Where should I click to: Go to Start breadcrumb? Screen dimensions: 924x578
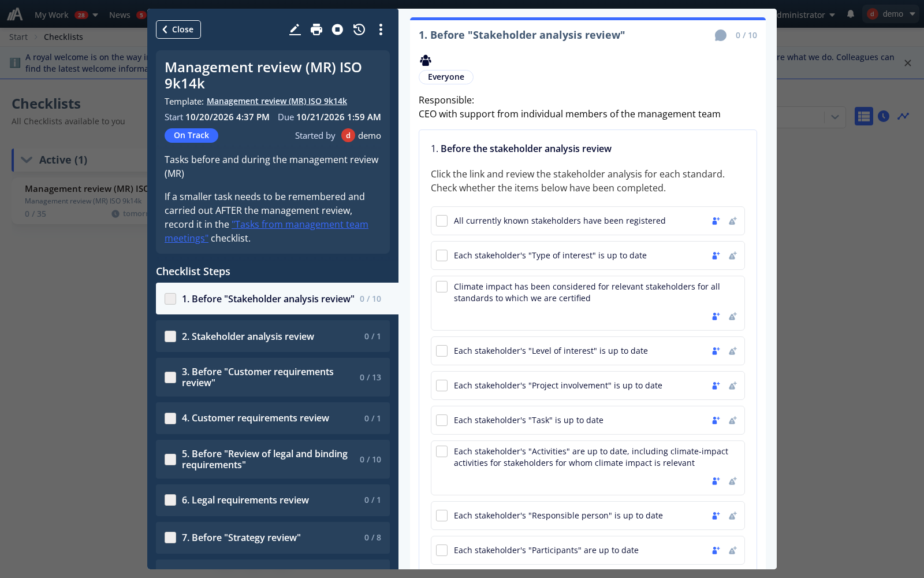(18, 37)
